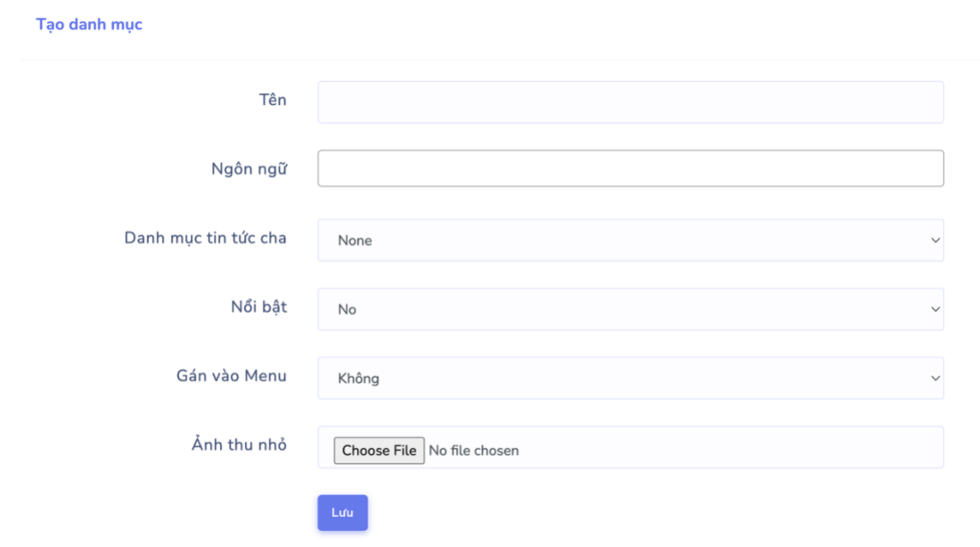Click the Tên text input field
Viewport: 980px width, 547px height.
coord(630,102)
